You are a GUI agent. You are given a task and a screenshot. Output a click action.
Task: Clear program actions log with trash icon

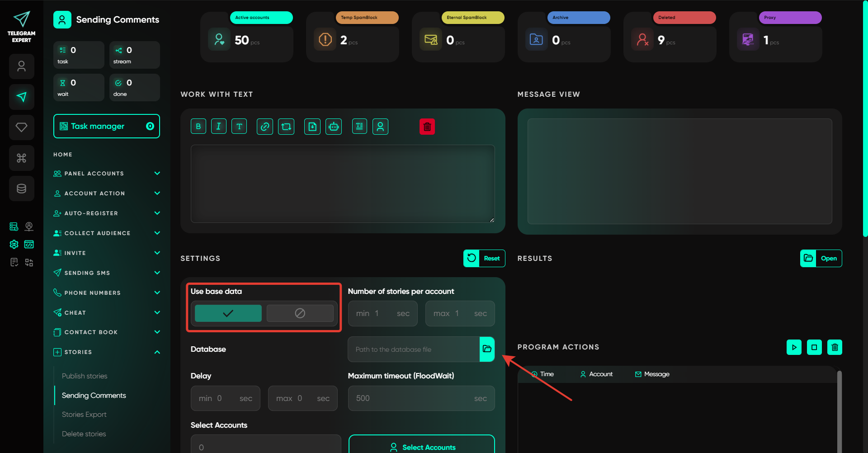[835, 347]
